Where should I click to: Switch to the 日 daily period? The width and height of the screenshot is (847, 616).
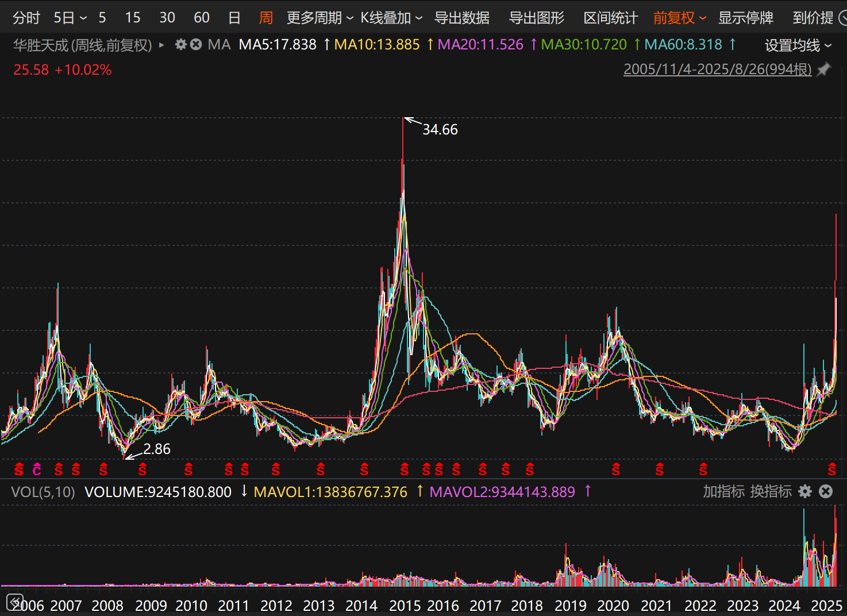tap(234, 18)
